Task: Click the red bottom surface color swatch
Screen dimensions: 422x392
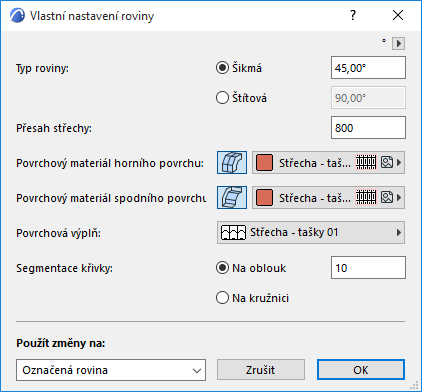Action: (264, 198)
